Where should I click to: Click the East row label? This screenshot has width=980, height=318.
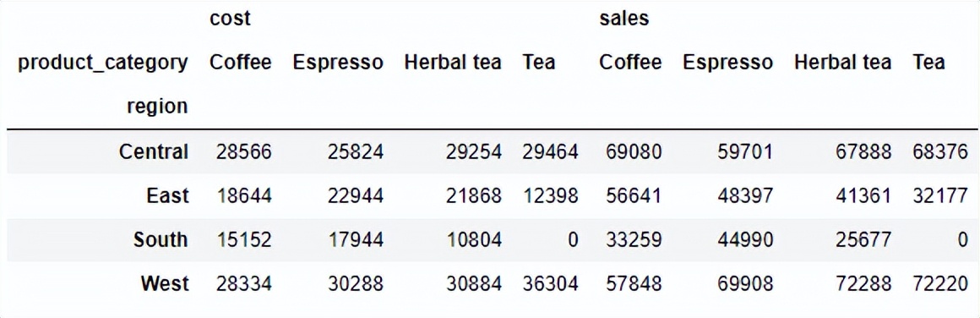tap(167, 195)
